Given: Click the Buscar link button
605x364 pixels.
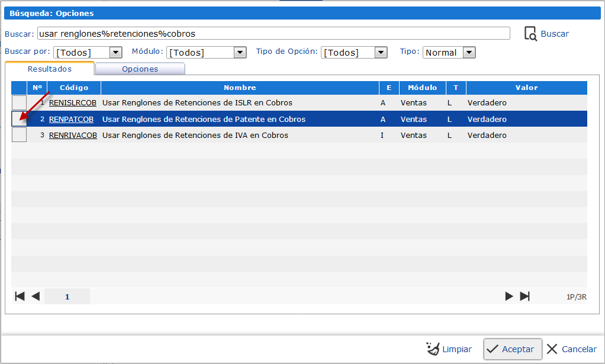Looking at the screenshot, I should click(x=546, y=34).
